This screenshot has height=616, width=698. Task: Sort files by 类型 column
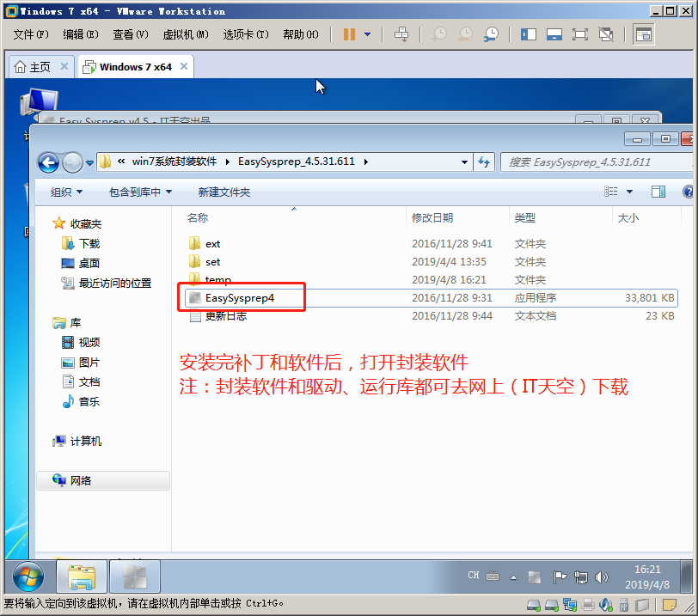tap(525, 218)
